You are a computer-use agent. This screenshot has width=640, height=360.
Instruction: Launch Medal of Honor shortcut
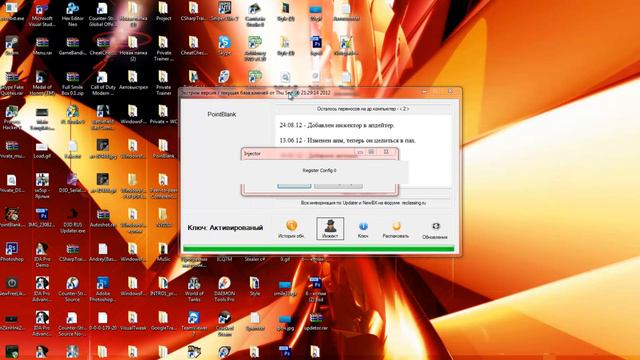(42, 84)
